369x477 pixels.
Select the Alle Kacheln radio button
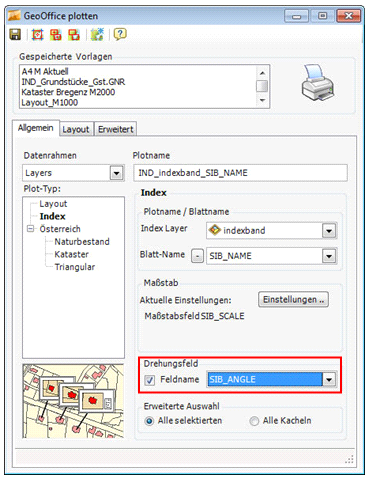pyautogui.click(x=254, y=421)
